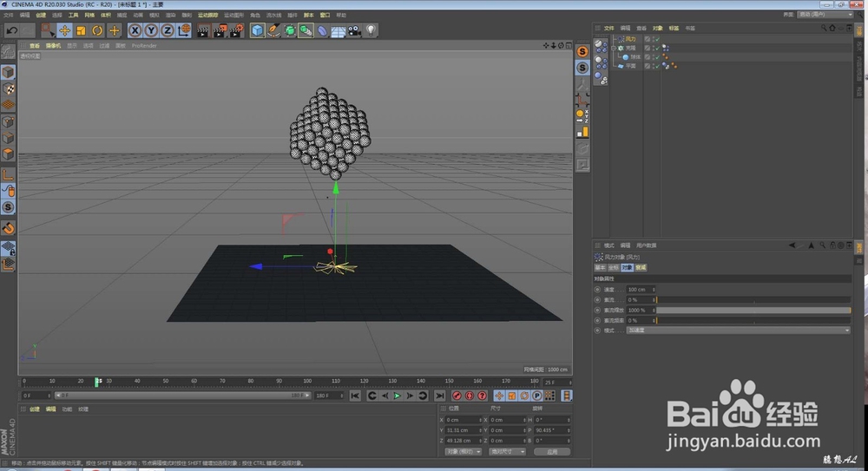Activate the Move tool in top toolbar
This screenshot has height=471, width=868.
(65, 30)
